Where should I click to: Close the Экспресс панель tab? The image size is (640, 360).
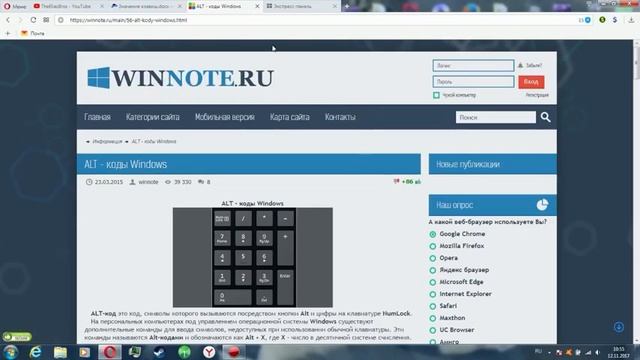coord(335,6)
